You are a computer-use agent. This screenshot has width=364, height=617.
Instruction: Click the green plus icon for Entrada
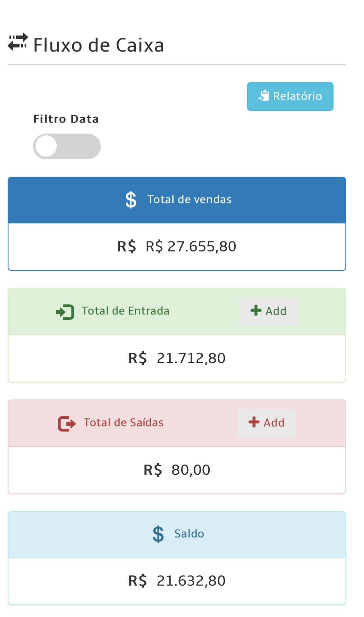click(x=256, y=310)
